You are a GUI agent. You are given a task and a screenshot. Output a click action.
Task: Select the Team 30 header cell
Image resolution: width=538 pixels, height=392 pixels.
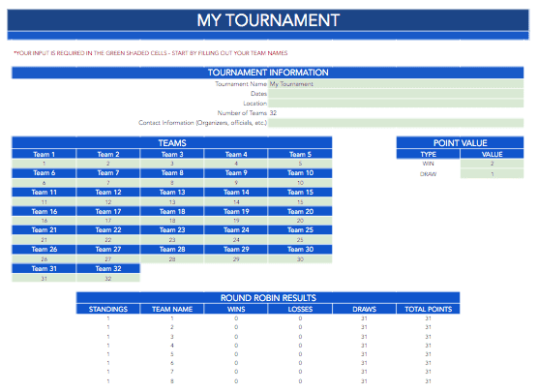(x=300, y=249)
